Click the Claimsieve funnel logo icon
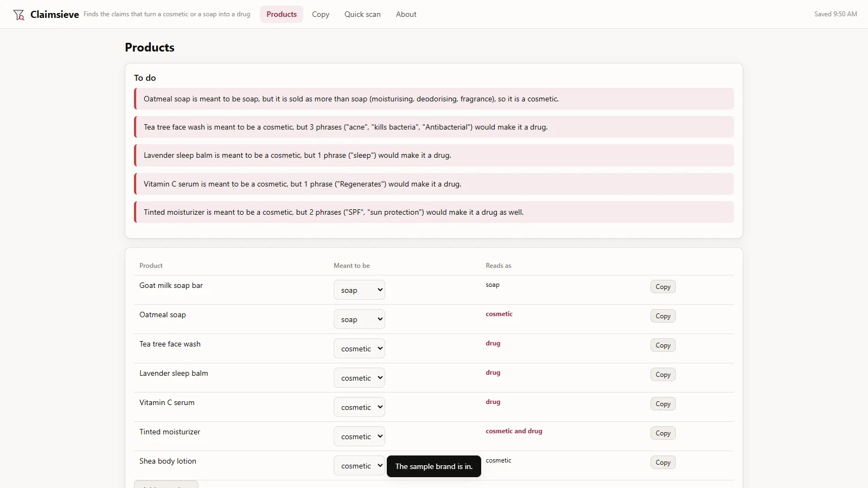Screen dimensions: 868x488 (19, 15)
